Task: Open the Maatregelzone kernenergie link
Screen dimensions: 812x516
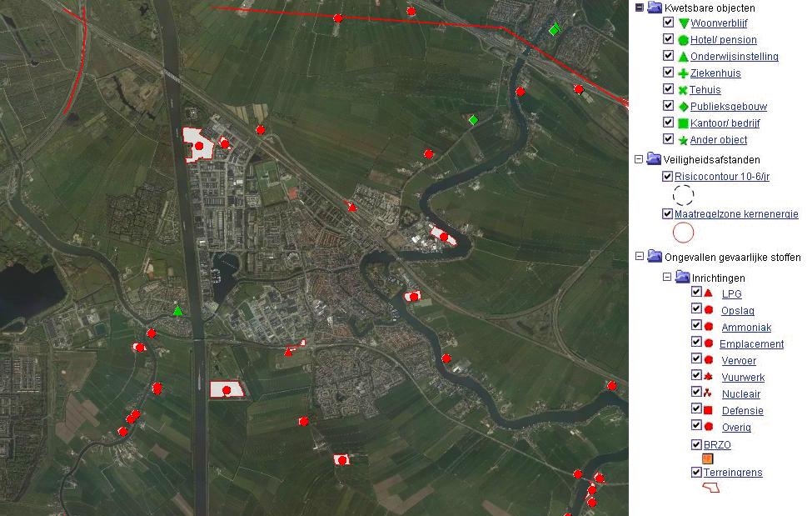Action: tap(736, 213)
